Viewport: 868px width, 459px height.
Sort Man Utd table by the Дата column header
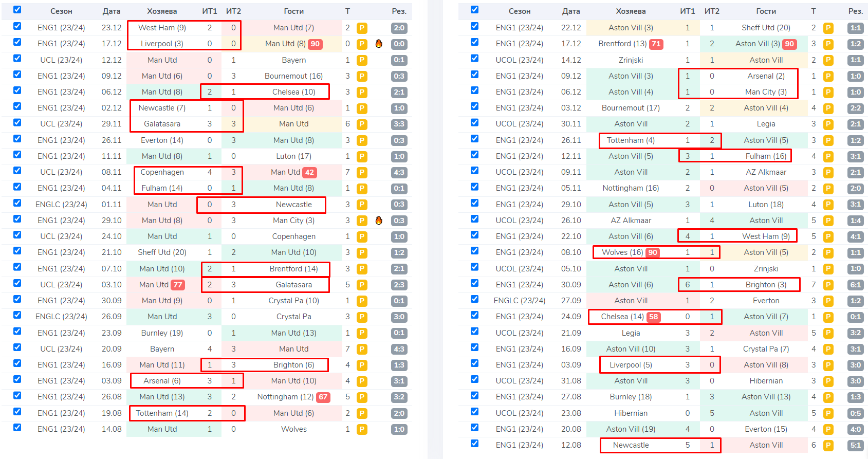coord(112,11)
